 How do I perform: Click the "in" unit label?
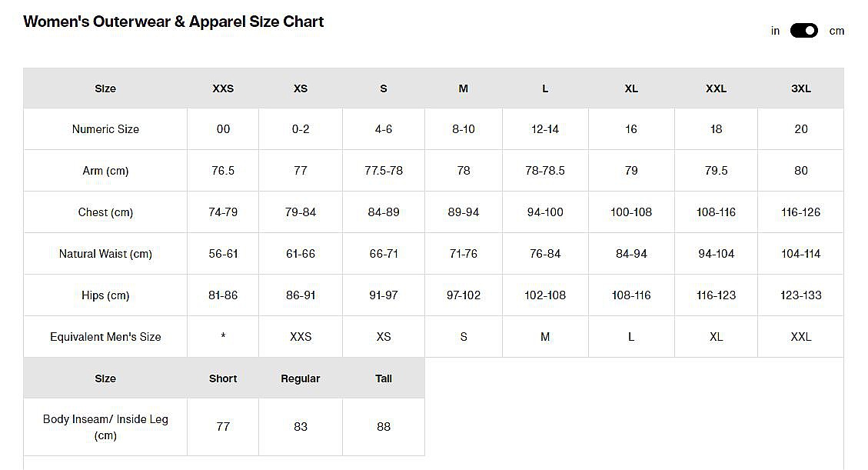tap(775, 31)
